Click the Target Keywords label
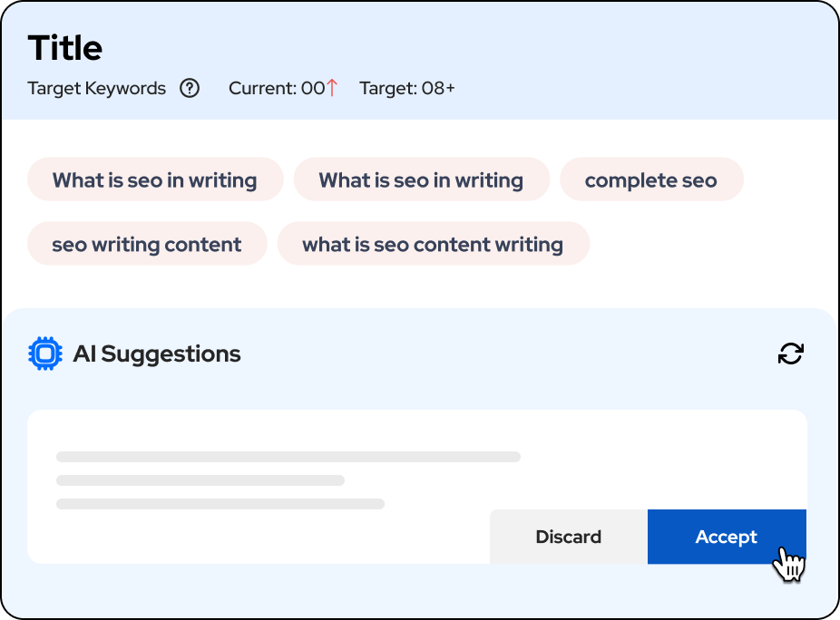Image resolution: width=840 pixels, height=620 pixels. (97, 89)
